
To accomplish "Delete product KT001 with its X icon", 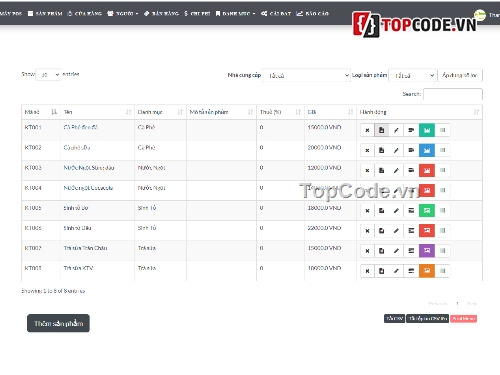I will click(367, 130).
